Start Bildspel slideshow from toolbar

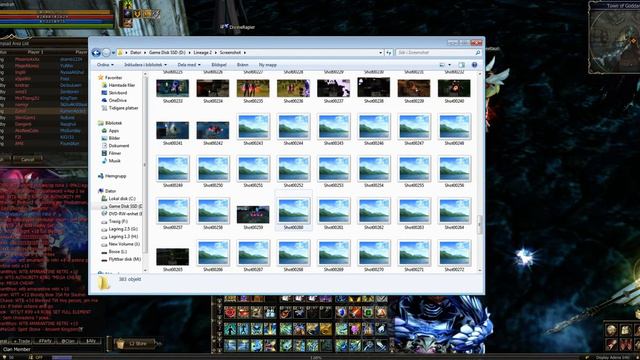219,65
